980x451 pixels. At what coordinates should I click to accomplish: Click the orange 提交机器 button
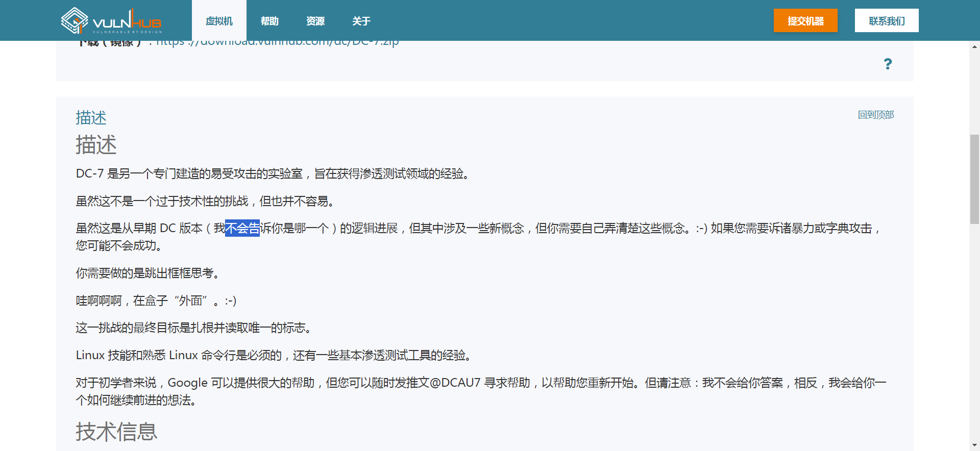click(x=805, y=20)
